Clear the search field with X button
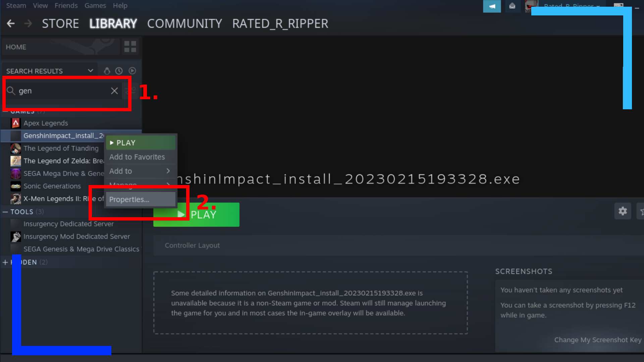This screenshot has width=644, height=362. [115, 90]
